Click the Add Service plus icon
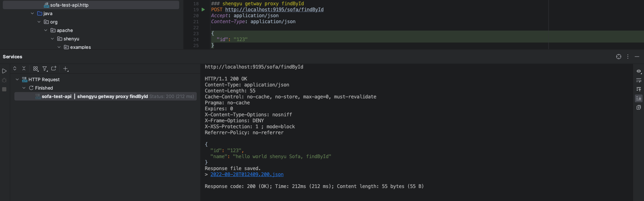 tap(66, 69)
